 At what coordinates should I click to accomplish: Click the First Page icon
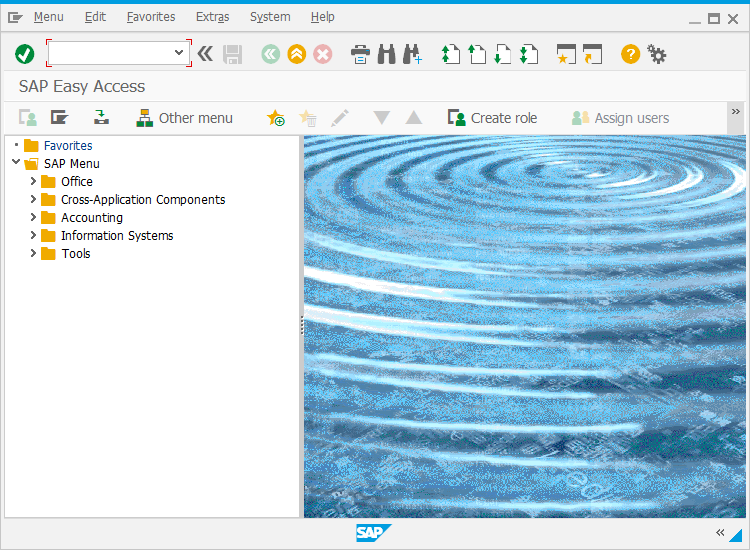pyautogui.click(x=451, y=54)
